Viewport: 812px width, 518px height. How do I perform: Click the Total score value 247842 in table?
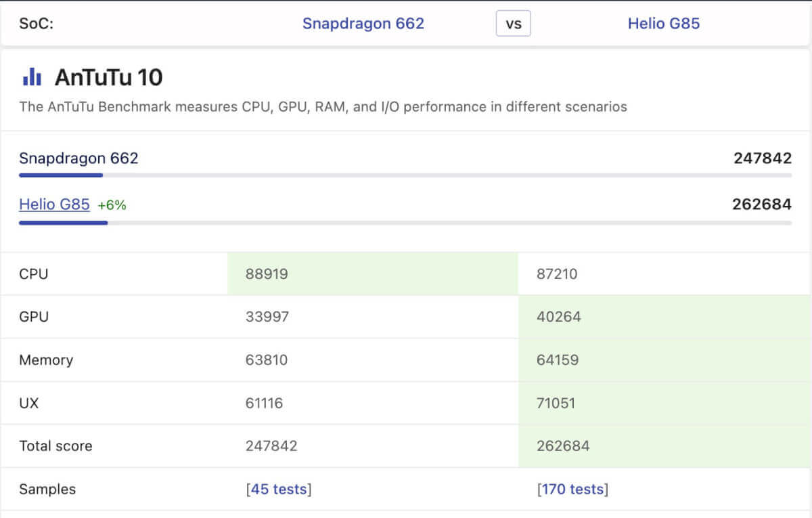[x=272, y=446]
